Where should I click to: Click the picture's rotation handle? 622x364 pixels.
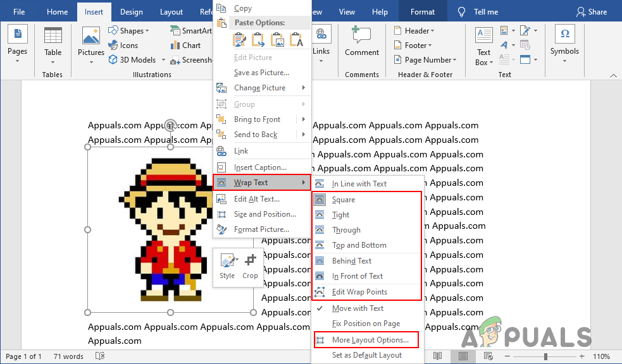171,124
